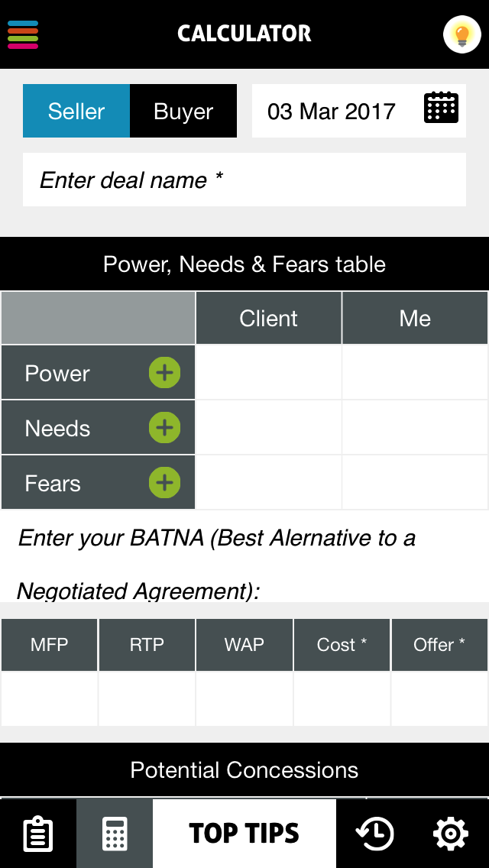Add a Power entry with plus icon
489x868 pixels.
[x=164, y=373]
